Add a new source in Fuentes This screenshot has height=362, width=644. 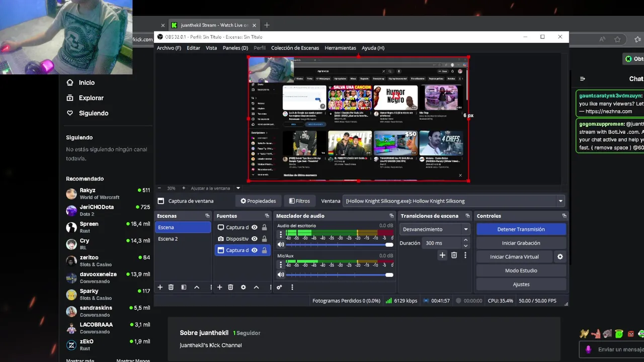click(x=219, y=287)
